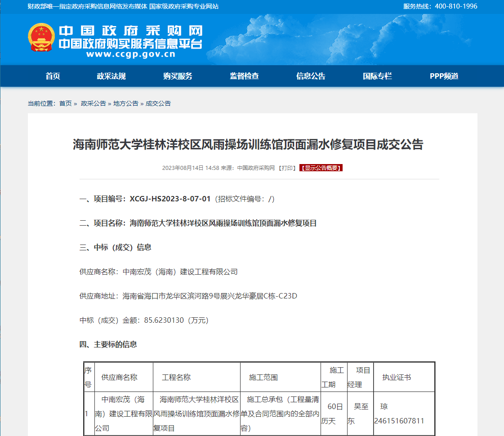Click the table's 中南宏茂 supplier cell
Image resolution: width=504 pixels, height=436 pixels.
(x=124, y=414)
